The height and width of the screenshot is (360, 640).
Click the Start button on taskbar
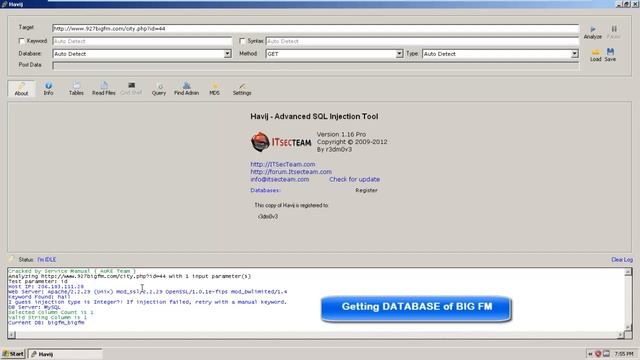pos(13,354)
